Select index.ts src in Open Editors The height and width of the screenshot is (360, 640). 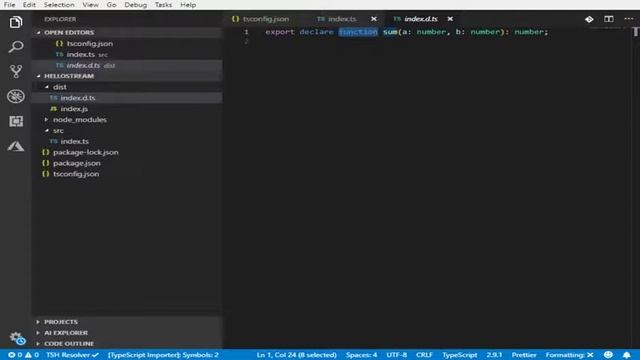coord(127,54)
